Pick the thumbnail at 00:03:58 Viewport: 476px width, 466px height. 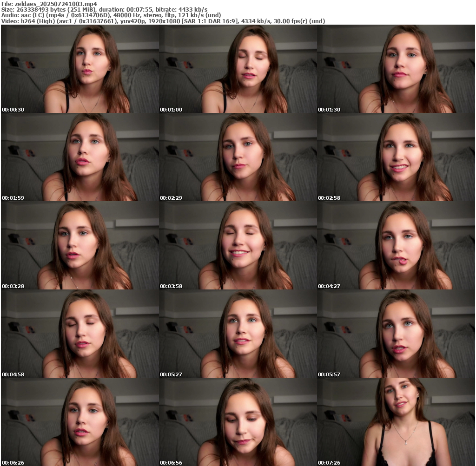coord(238,245)
